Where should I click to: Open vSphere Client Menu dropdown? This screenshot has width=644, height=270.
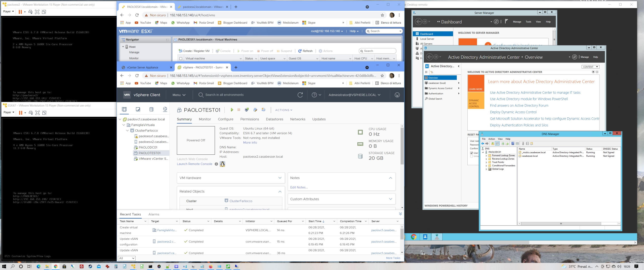(179, 95)
